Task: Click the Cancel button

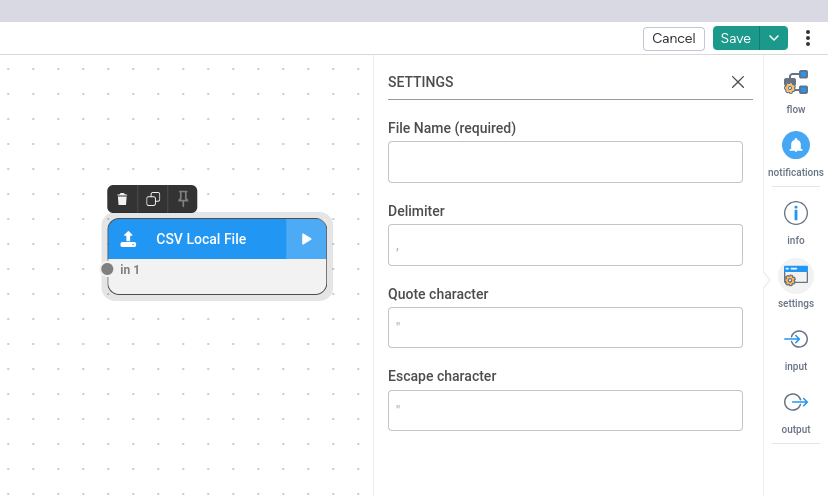Action: tap(673, 38)
